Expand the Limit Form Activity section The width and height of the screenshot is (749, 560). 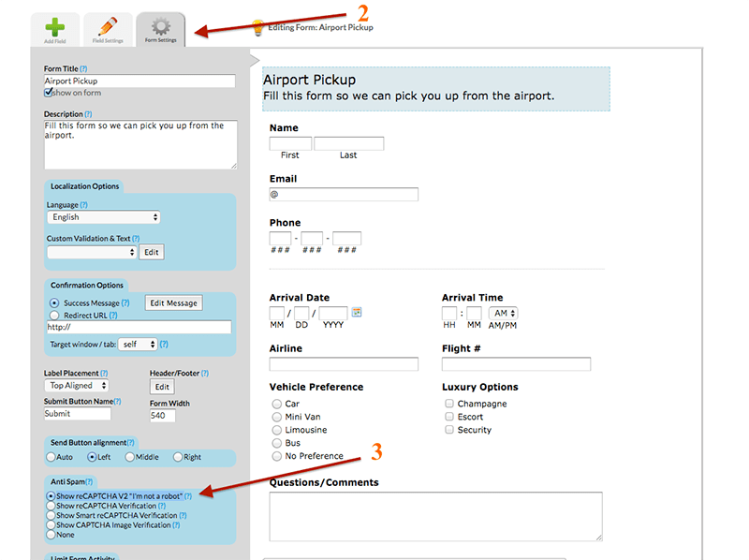[83, 557]
